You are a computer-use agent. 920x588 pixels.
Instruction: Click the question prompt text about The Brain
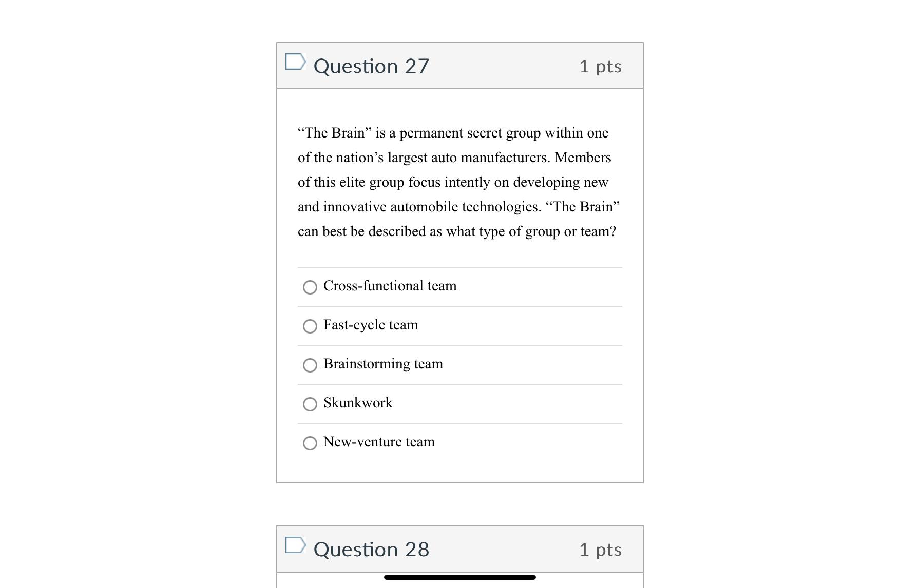click(458, 182)
